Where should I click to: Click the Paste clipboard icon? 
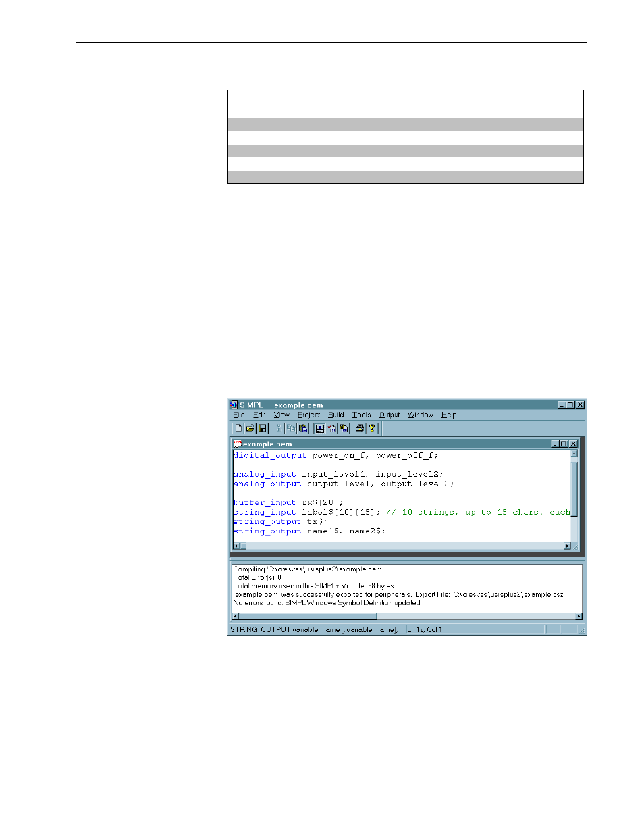(x=303, y=428)
